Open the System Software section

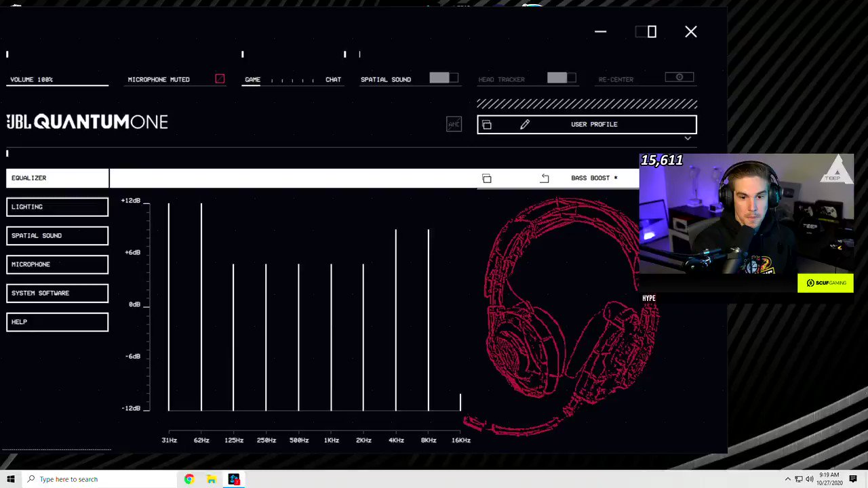(x=58, y=293)
